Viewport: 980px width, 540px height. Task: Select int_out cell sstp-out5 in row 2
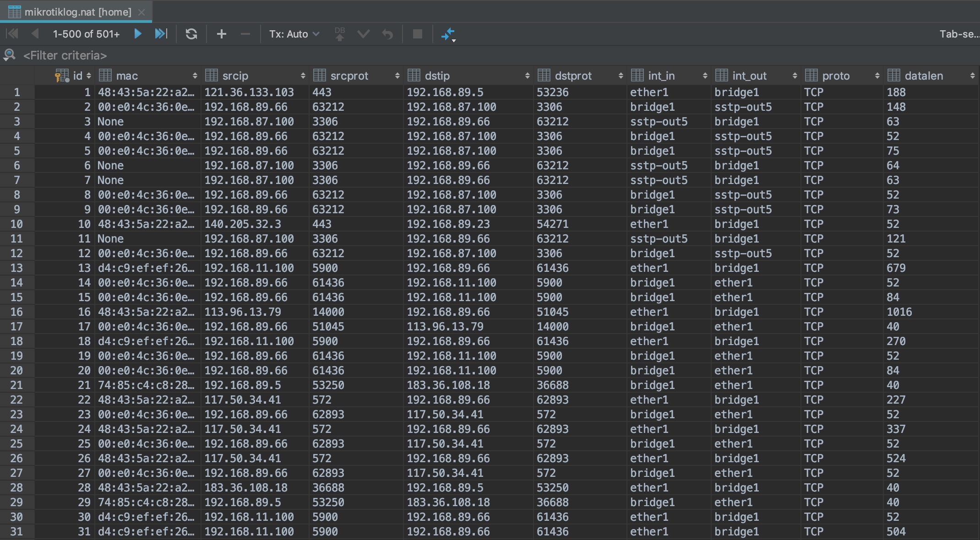tap(756, 107)
